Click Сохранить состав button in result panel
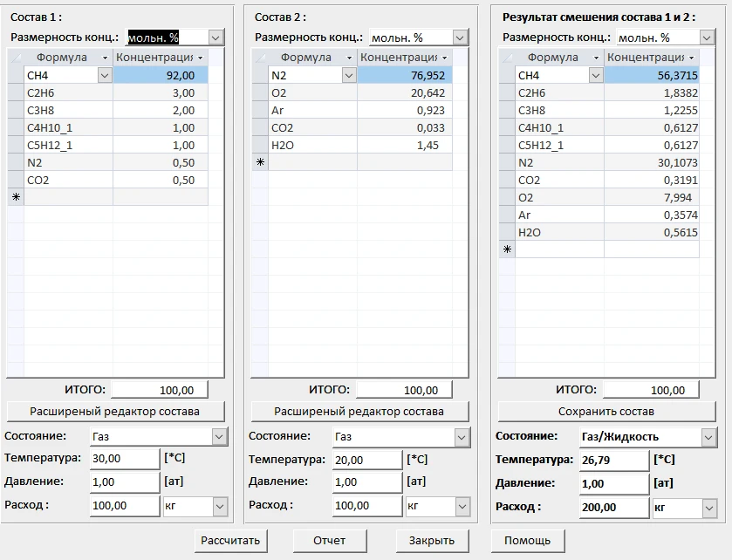This screenshot has height=560, width=732. (605, 411)
